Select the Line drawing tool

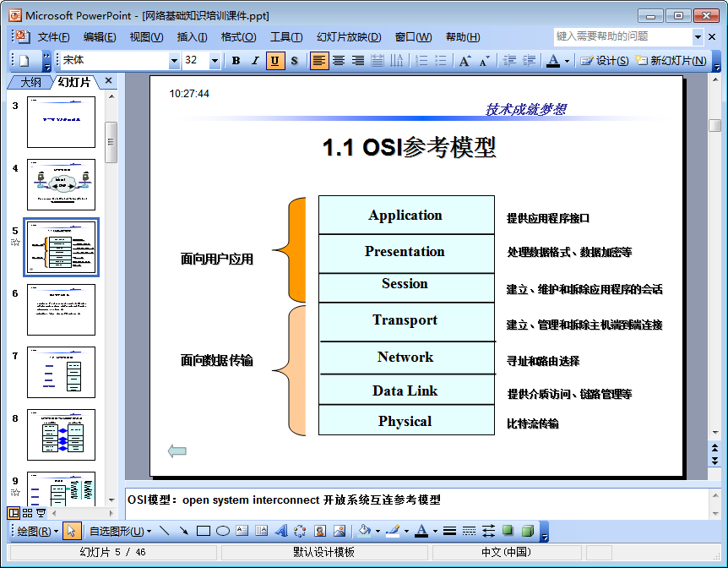[x=165, y=531]
